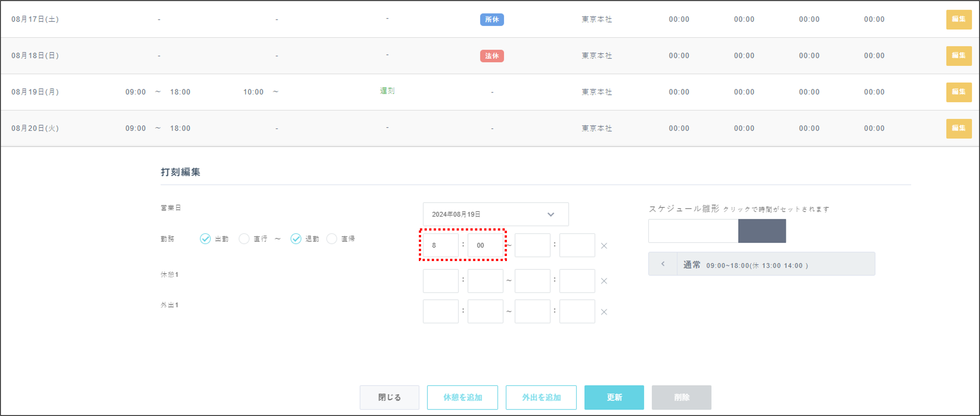Click the left chevron beside 通常 schedule
This screenshot has width=980, height=416.
(663, 264)
